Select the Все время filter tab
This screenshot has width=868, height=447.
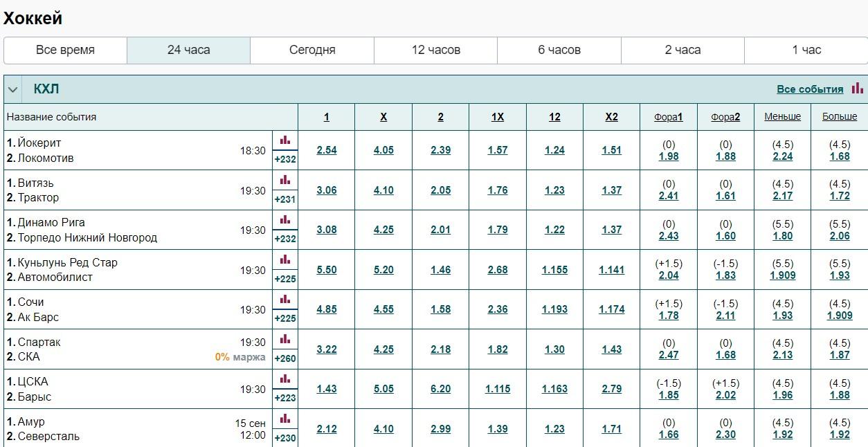[65, 50]
